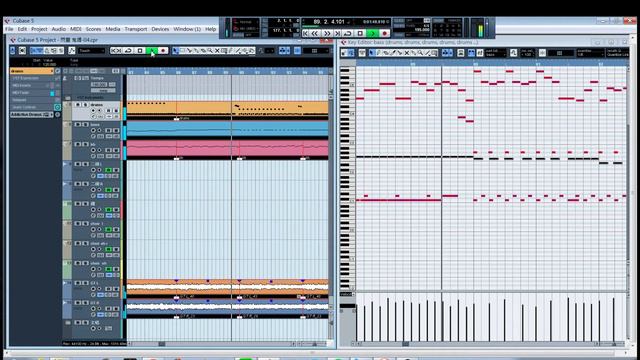Click the green Play button on Transport panel
The width and height of the screenshot is (640, 360).
372,33
